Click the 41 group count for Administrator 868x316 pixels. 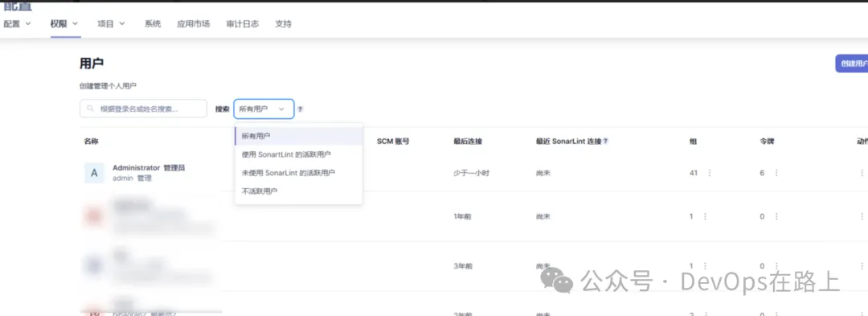pyautogui.click(x=694, y=173)
